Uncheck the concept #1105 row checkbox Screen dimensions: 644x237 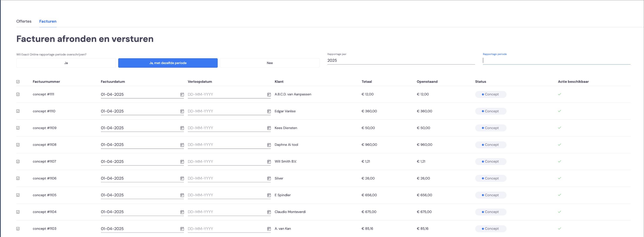18,195
